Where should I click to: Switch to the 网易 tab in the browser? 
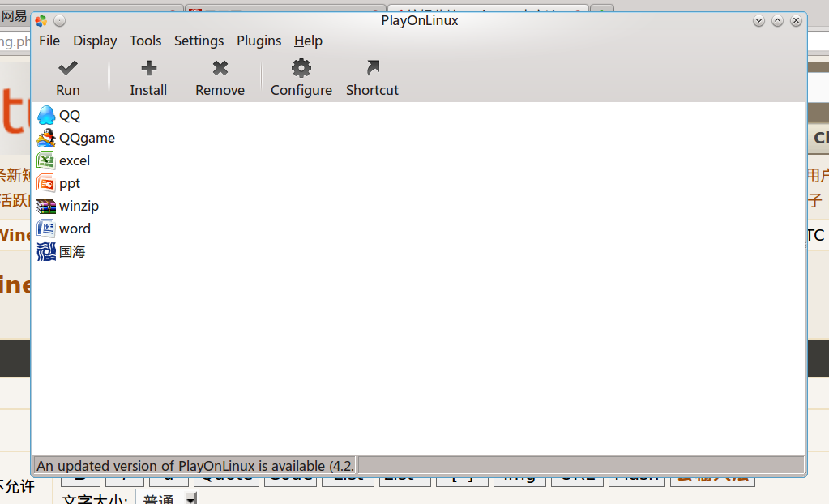pyautogui.click(x=14, y=15)
